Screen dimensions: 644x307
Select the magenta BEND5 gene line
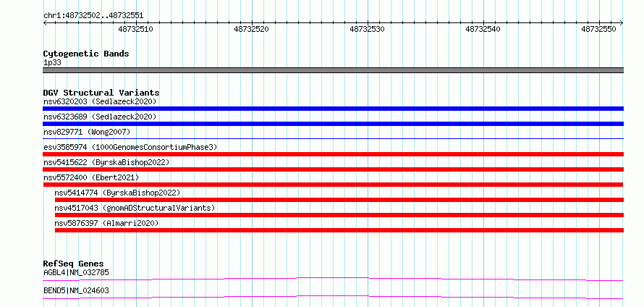pyautogui.click(x=333, y=297)
